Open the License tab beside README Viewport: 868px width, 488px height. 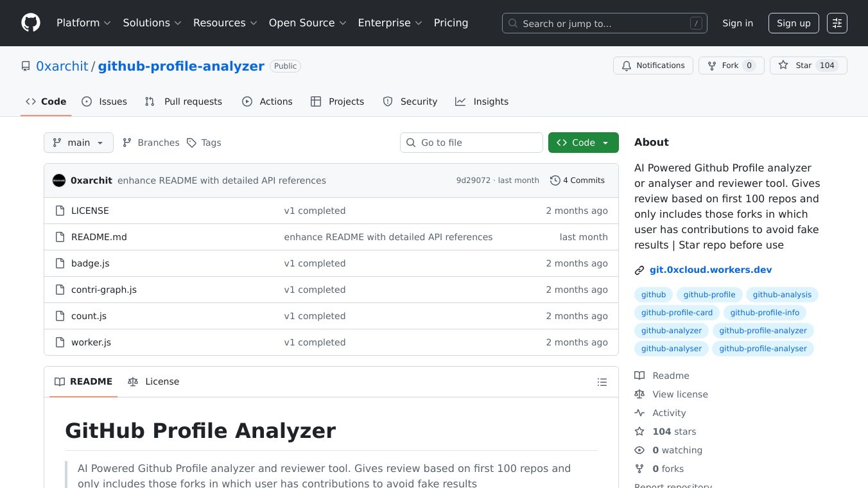[153, 381]
